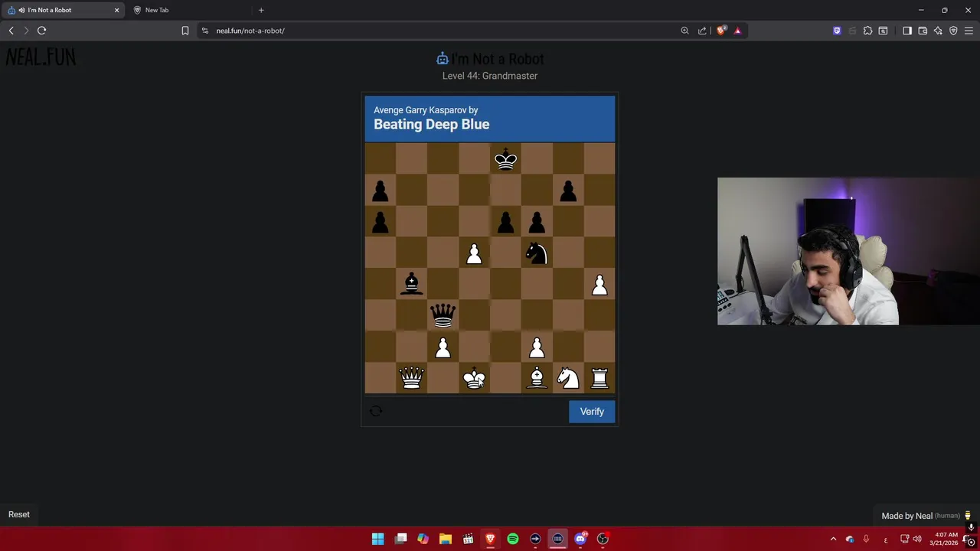980x551 pixels.
Task: Select the white knight piece
Action: tap(568, 378)
